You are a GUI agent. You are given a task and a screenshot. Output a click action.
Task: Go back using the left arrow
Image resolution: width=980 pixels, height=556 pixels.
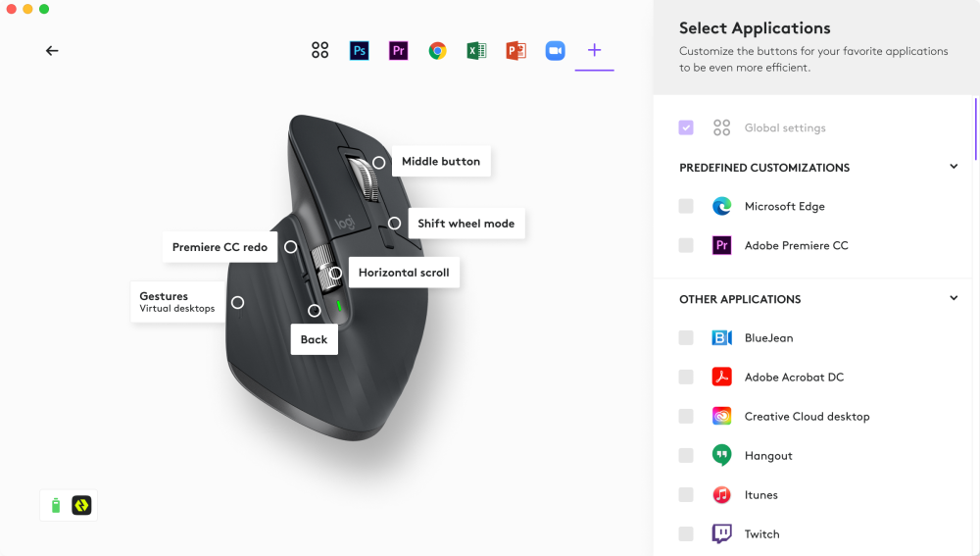(52, 51)
